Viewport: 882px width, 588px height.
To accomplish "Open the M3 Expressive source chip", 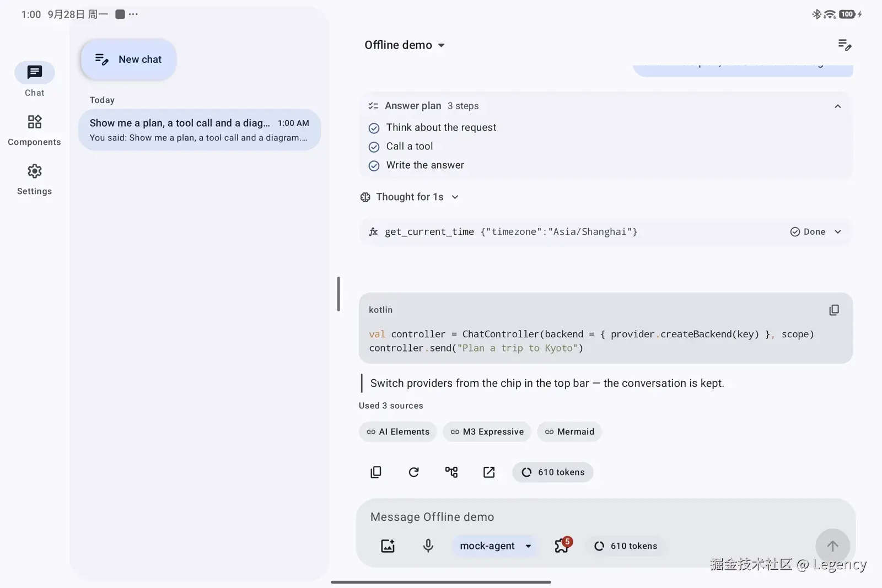I will point(487,431).
